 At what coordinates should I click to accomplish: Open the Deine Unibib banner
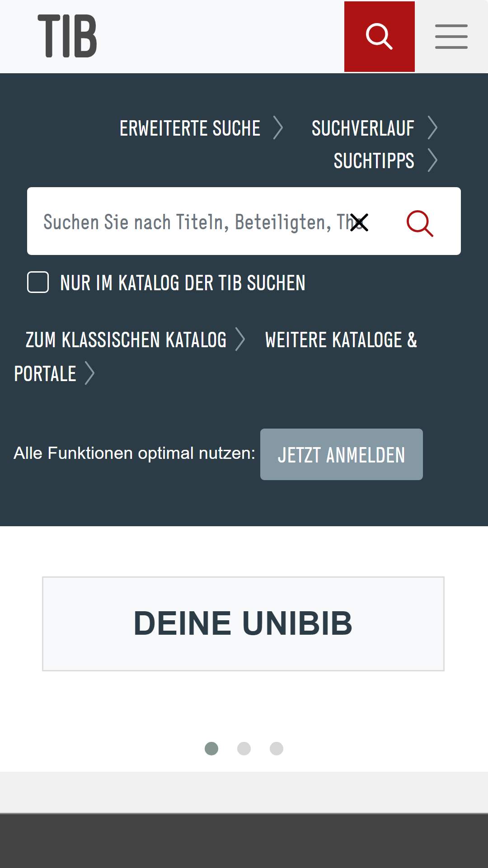(243, 624)
